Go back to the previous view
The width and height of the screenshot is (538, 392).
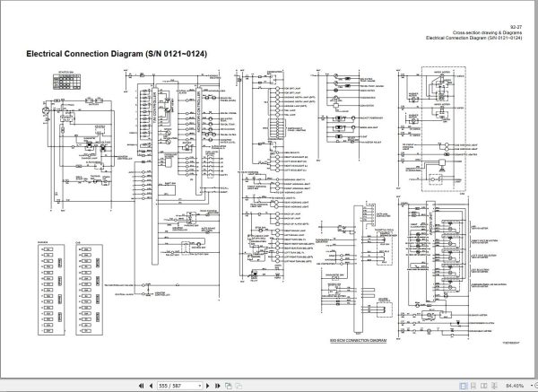pos(228,386)
